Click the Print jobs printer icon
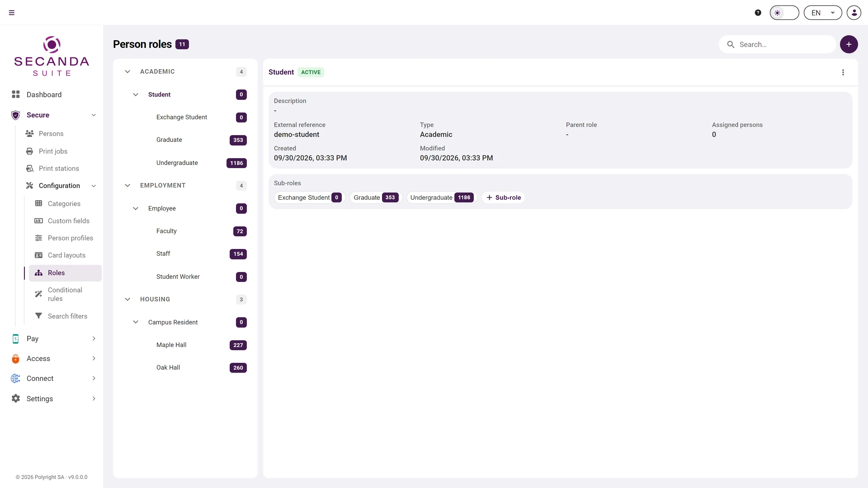 pyautogui.click(x=30, y=151)
